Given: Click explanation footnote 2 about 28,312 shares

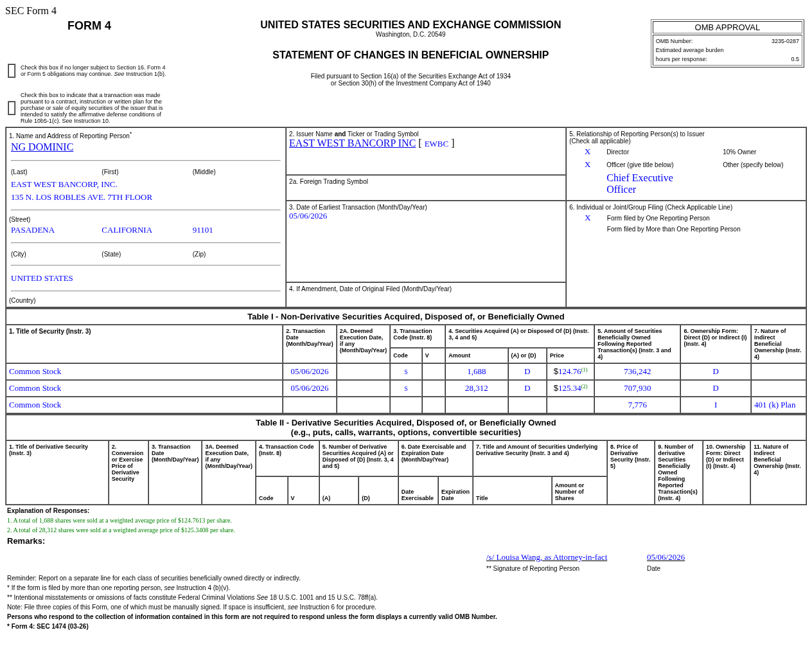Looking at the screenshot, I should pyautogui.click(x=121, y=530).
